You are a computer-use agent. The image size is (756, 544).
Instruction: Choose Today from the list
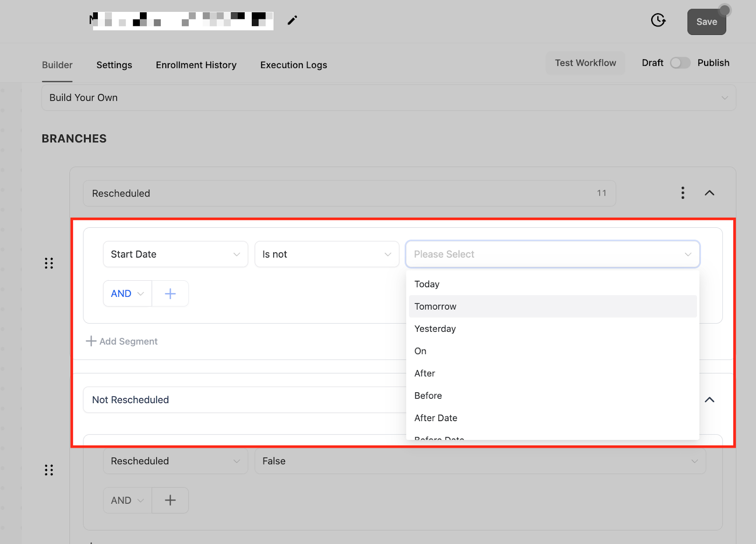tap(552, 284)
